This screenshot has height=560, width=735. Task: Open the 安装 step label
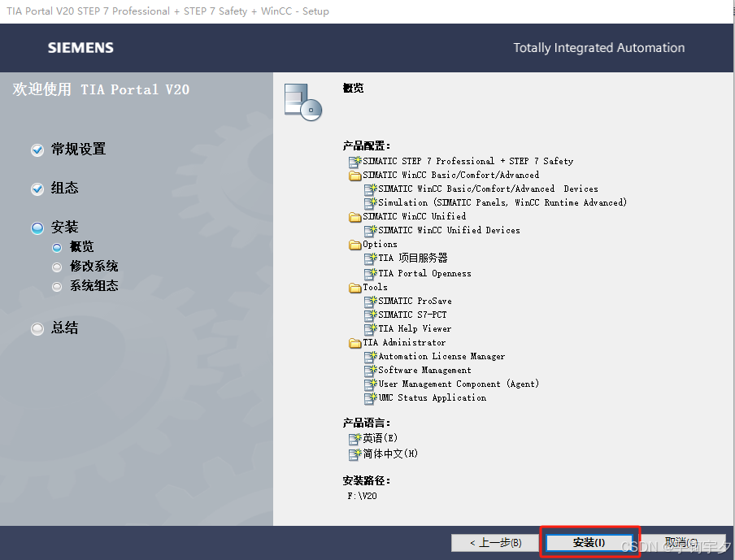tap(65, 228)
